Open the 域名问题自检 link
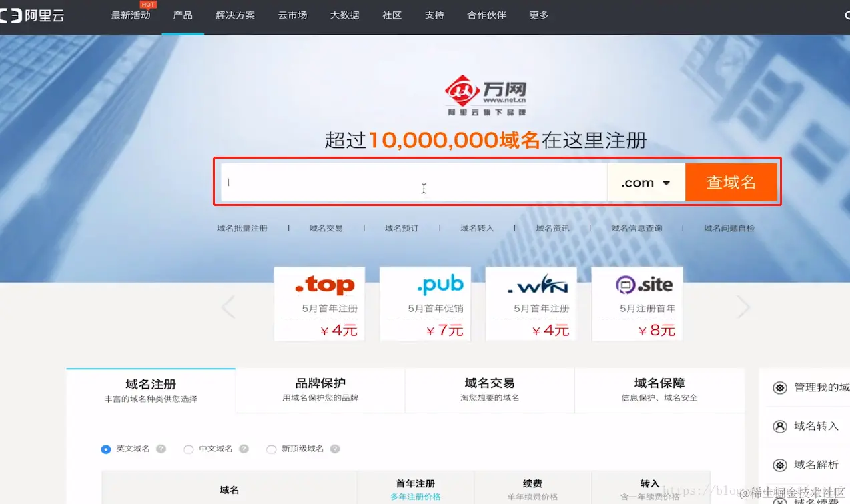 click(729, 228)
